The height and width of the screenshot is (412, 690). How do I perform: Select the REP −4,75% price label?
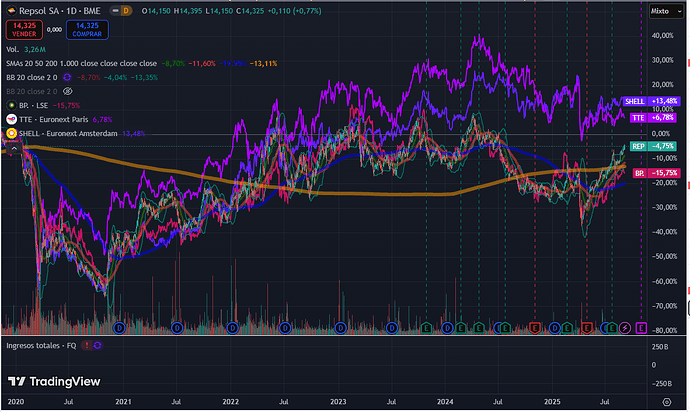[652, 147]
